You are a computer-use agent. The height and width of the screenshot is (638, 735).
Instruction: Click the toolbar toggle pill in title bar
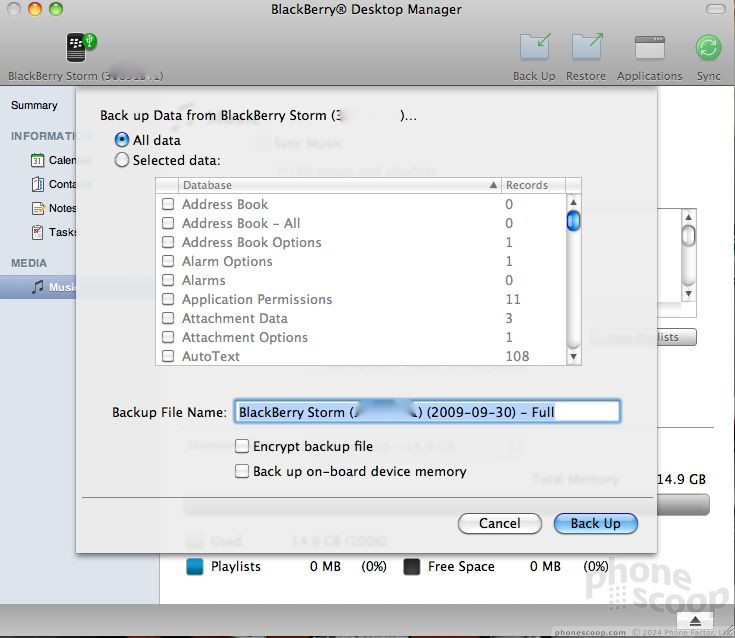coord(716,9)
